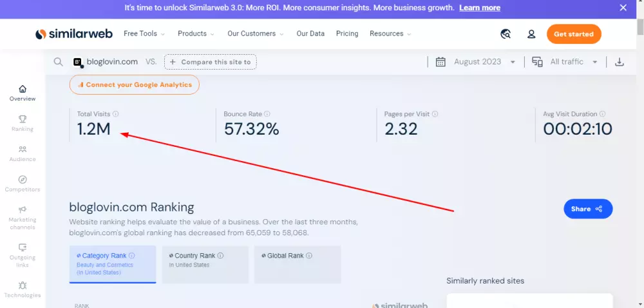Click the info icon next to Avg Visit Duration

coord(603,114)
